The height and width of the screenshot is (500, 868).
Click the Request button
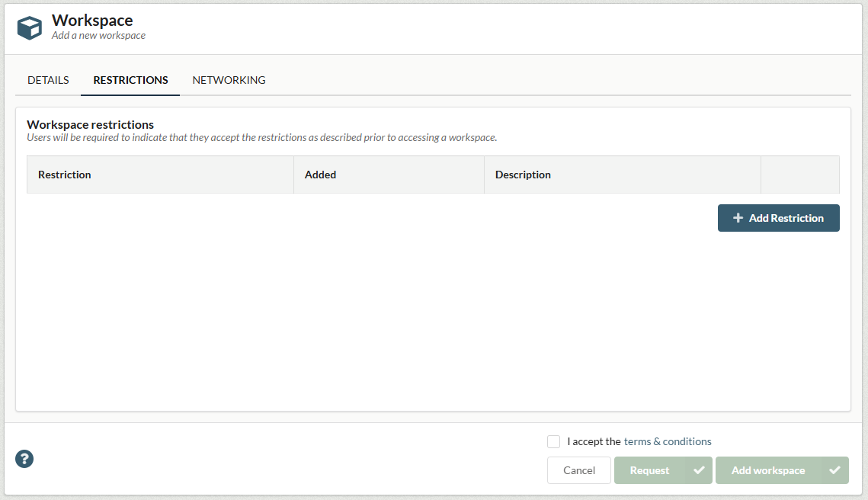click(649, 470)
